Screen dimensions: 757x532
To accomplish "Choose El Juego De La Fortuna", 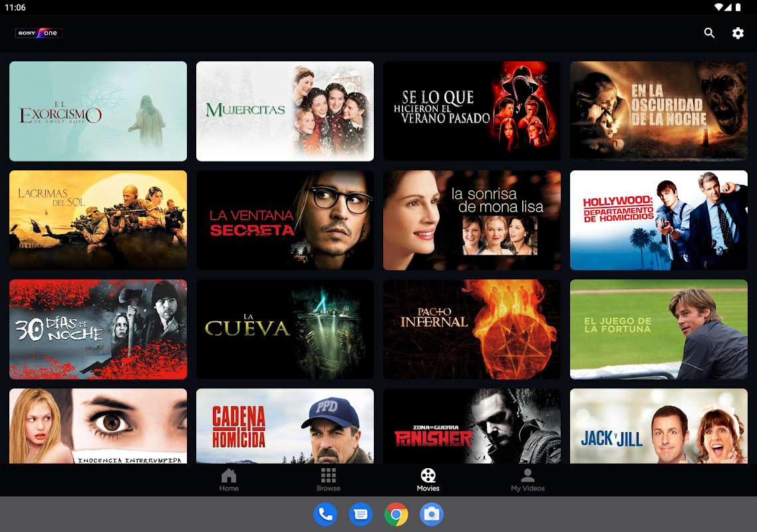I will pos(659,329).
